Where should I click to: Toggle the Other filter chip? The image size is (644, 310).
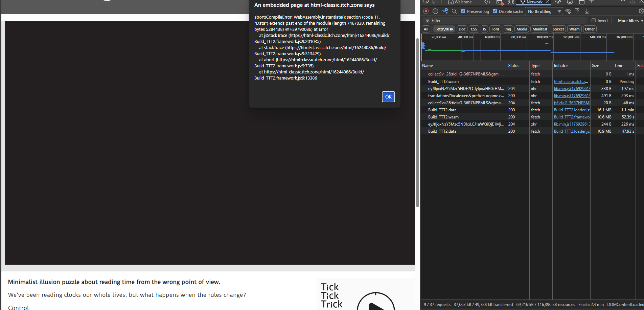[590, 29]
